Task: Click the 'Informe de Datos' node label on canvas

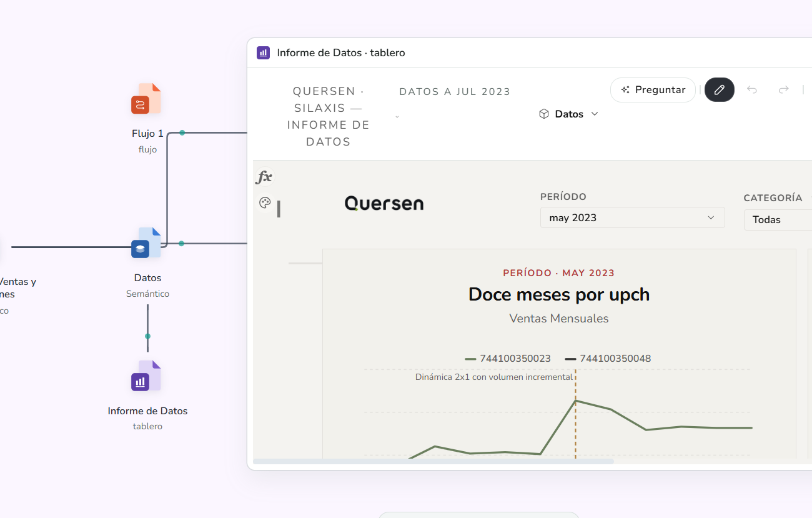Action: pos(147,411)
